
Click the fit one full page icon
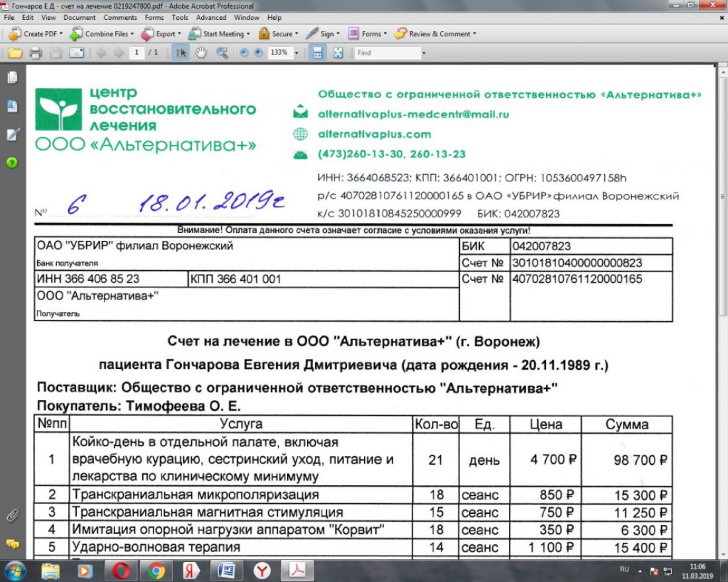click(338, 53)
